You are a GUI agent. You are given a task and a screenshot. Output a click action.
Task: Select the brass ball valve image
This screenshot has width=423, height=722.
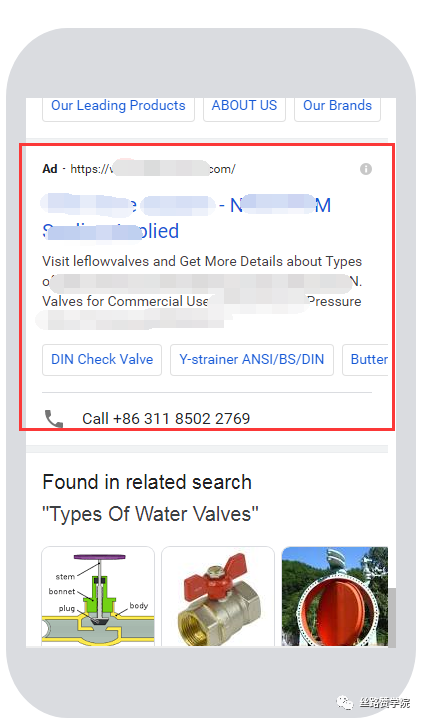pyautogui.click(x=218, y=596)
